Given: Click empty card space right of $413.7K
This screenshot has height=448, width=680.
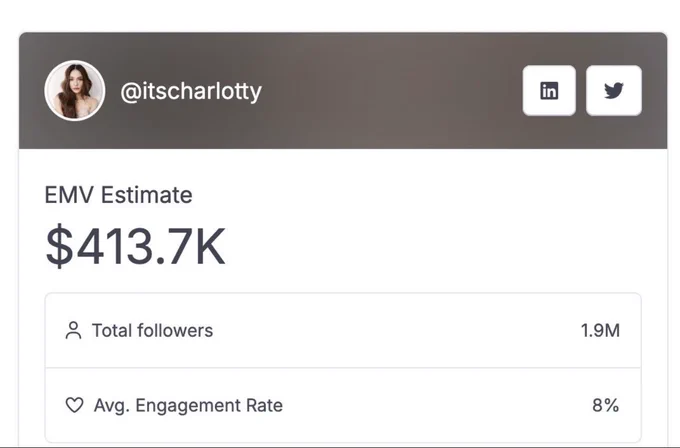Looking at the screenshot, I should tap(434, 246).
